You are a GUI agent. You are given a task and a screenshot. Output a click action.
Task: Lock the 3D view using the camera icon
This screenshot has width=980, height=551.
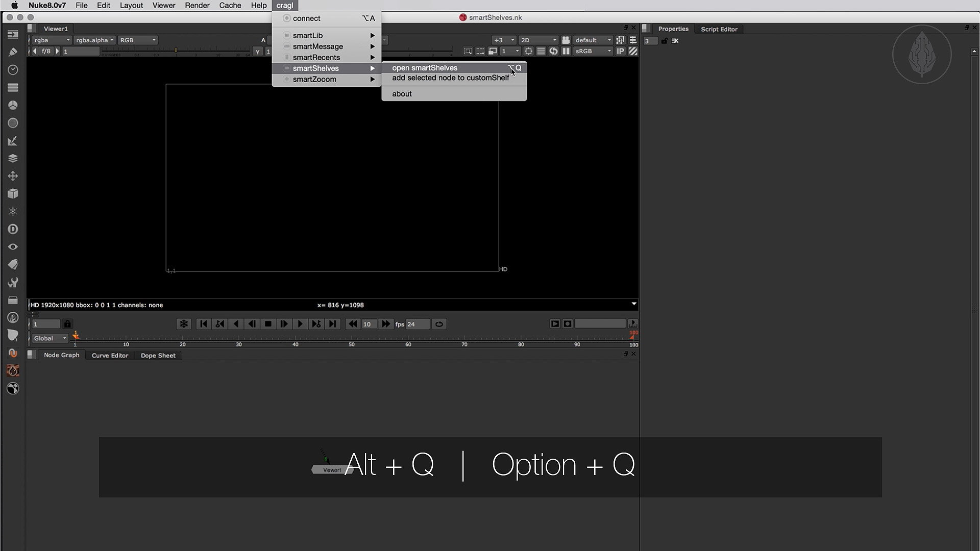(x=566, y=40)
